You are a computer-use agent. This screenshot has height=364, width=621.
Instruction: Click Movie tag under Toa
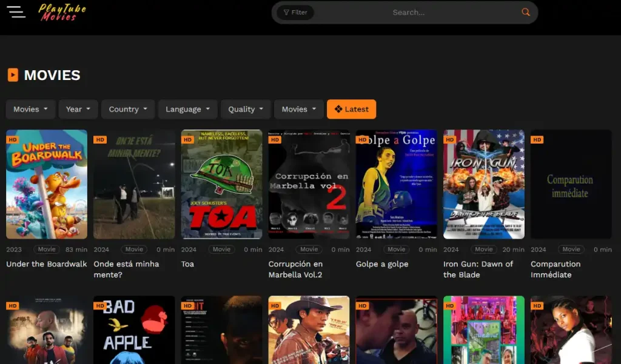pyautogui.click(x=221, y=250)
